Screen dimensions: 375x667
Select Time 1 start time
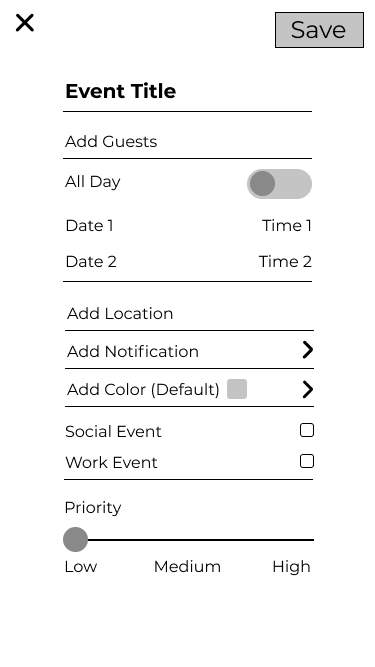coord(287,225)
